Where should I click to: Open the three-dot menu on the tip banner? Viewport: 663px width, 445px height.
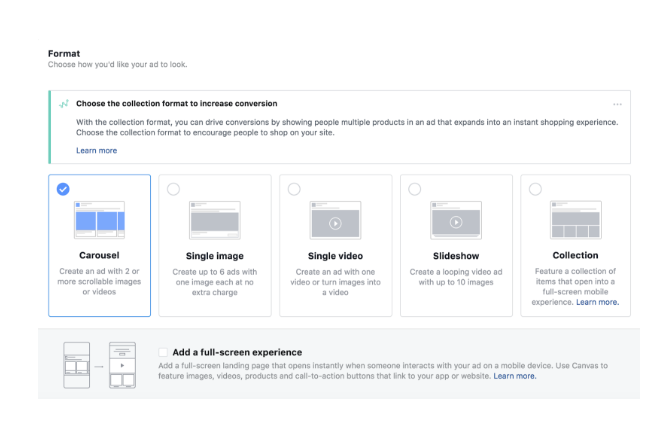pyautogui.click(x=617, y=104)
